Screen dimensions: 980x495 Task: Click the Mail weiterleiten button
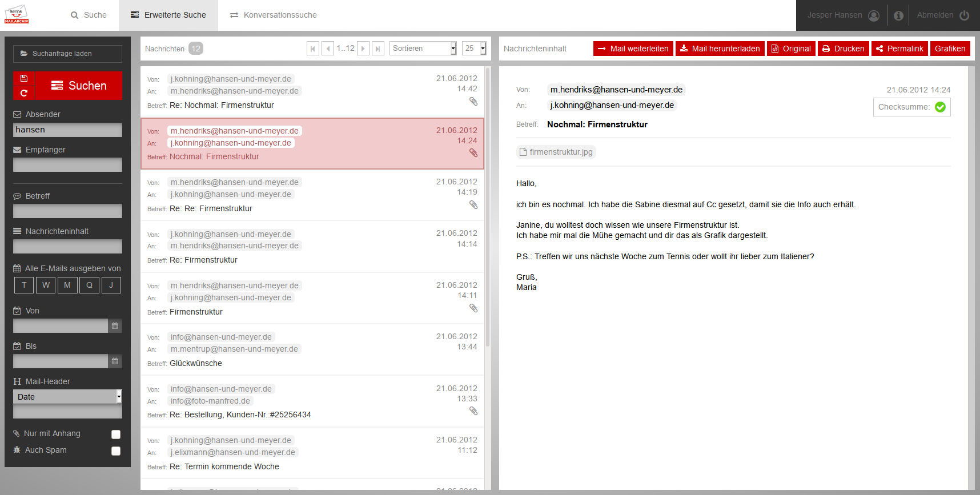click(x=633, y=49)
